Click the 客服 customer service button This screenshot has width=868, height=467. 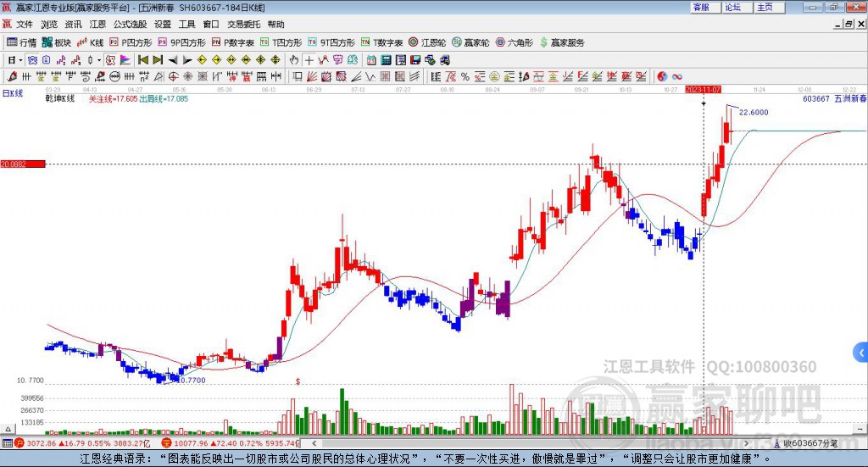point(704,7)
